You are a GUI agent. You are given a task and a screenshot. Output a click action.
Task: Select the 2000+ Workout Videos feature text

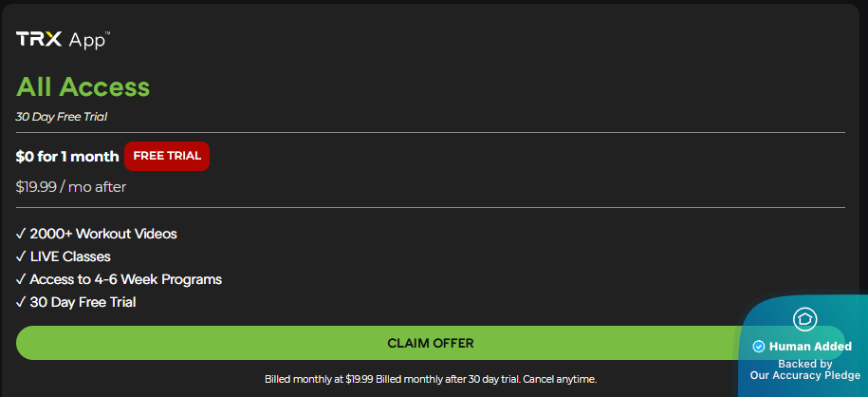pyautogui.click(x=103, y=234)
